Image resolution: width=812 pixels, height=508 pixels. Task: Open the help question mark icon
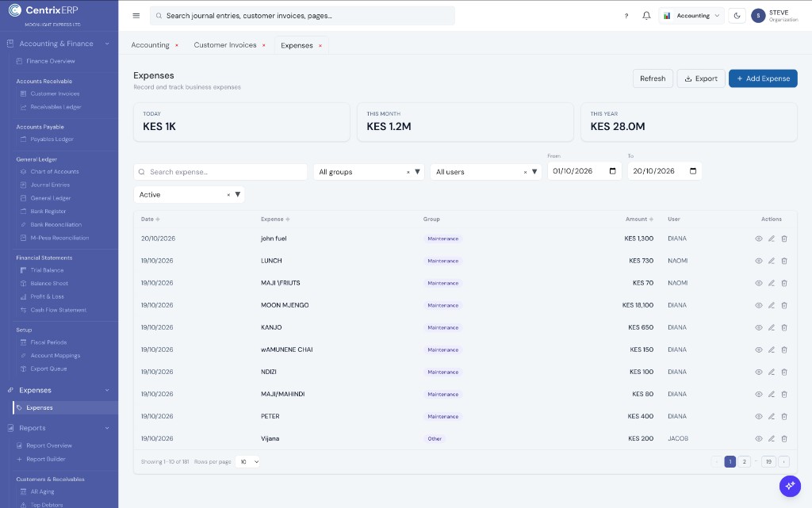point(626,16)
